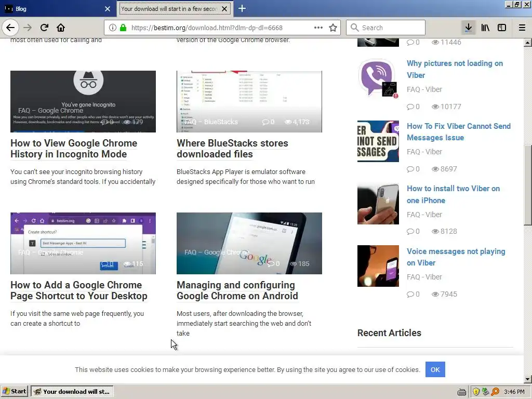
Task: Click the 10177 views eye icon
Action: [435, 107]
